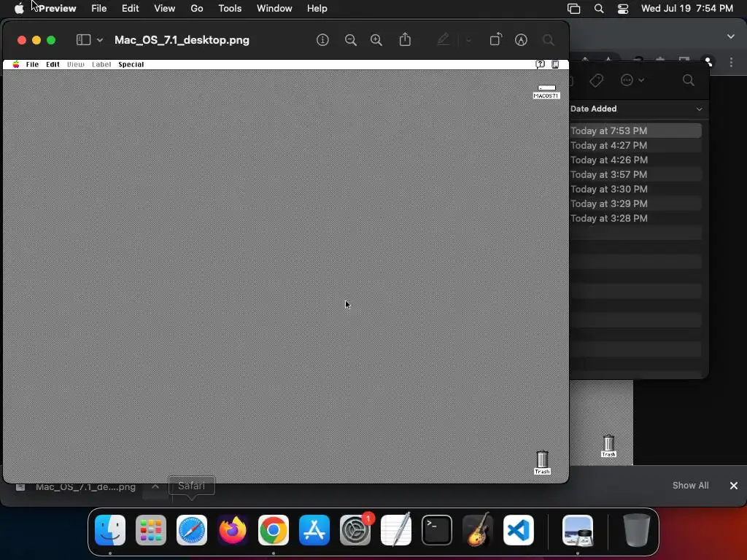The image size is (747, 560).
Task: Open the Help menu
Action: pos(317,9)
